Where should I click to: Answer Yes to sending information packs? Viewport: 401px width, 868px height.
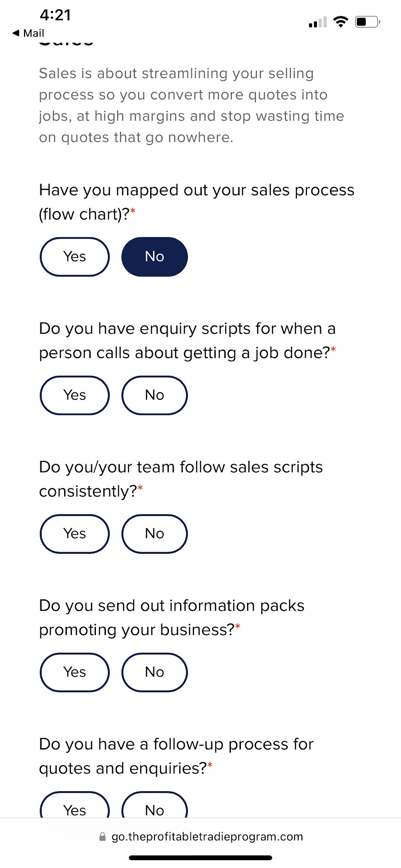[75, 672]
